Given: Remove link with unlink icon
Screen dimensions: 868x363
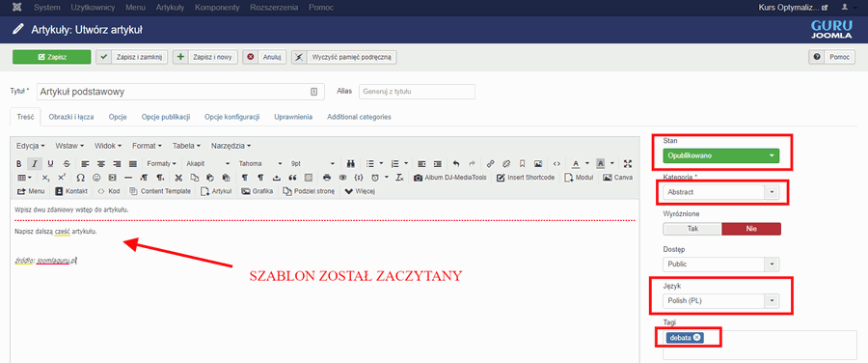Looking at the screenshot, I should (x=506, y=163).
